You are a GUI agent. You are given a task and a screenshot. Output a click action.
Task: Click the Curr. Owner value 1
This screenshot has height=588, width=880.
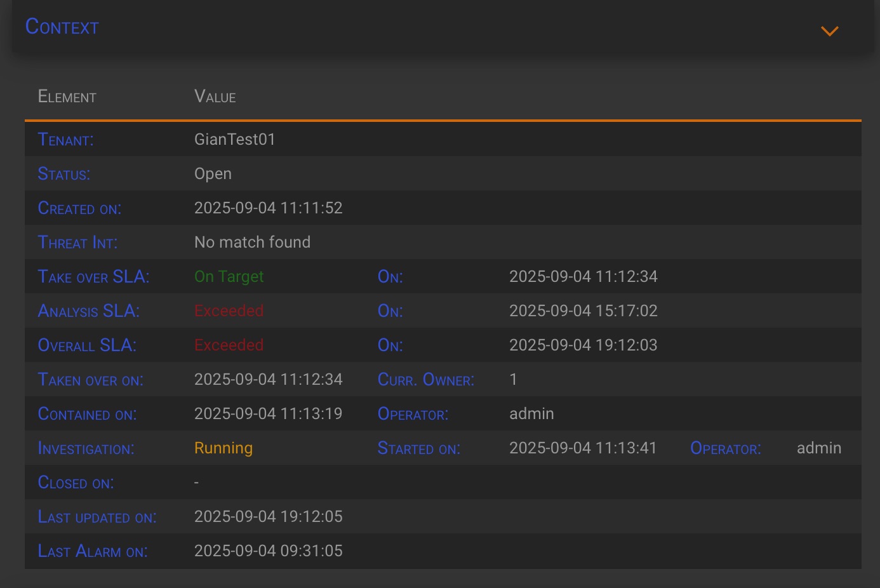pyautogui.click(x=513, y=380)
